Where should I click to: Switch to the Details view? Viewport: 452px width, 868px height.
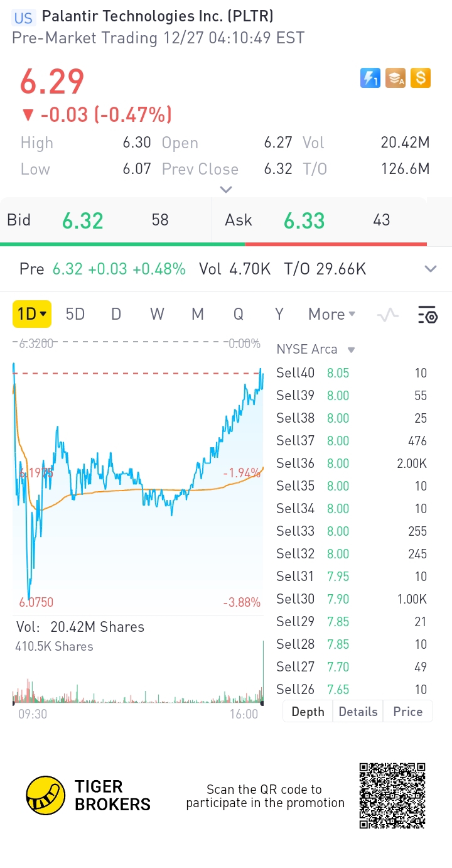click(x=358, y=712)
